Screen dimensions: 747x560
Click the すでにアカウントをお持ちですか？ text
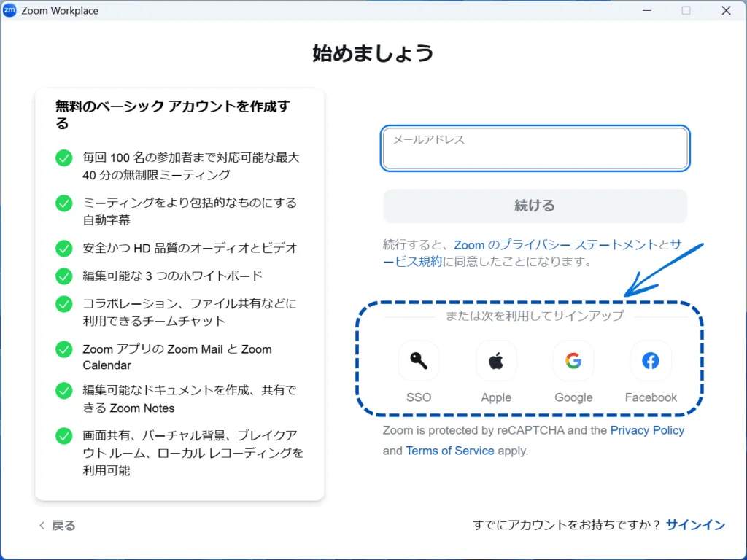point(566,525)
